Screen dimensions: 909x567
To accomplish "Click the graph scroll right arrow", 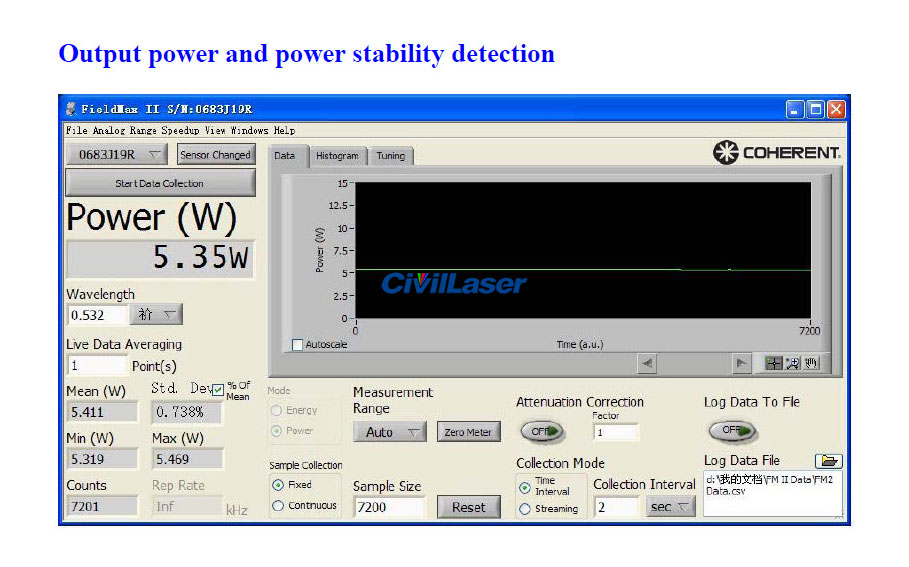I will pos(741,364).
